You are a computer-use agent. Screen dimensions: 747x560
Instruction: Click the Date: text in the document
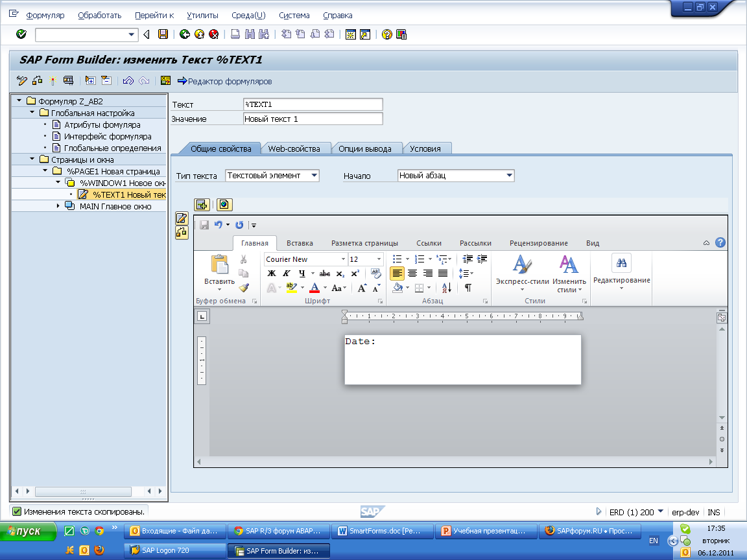(x=360, y=342)
